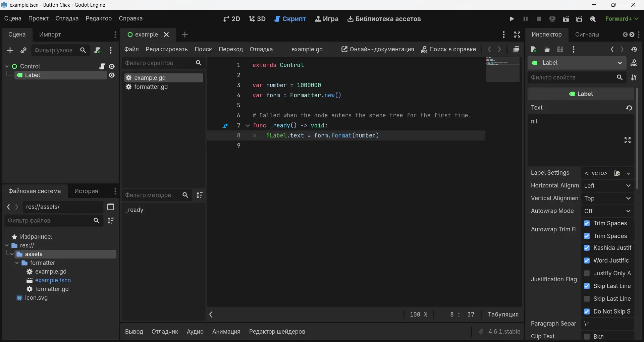The height and width of the screenshot is (342, 644).
Task: Open the Онлайн-документация link
Action: click(378, 49)
